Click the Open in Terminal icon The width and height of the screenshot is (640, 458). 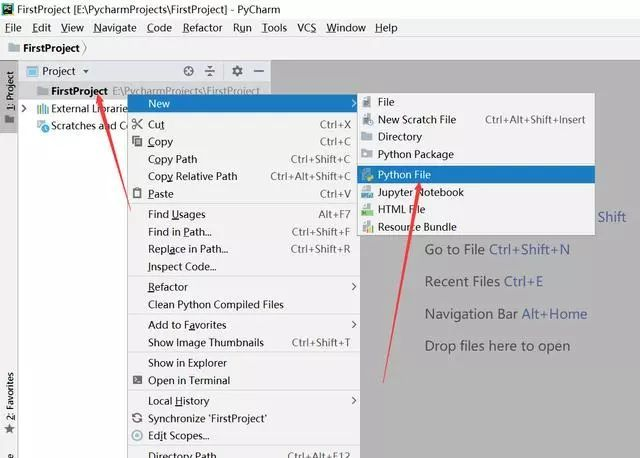[138, 380]
